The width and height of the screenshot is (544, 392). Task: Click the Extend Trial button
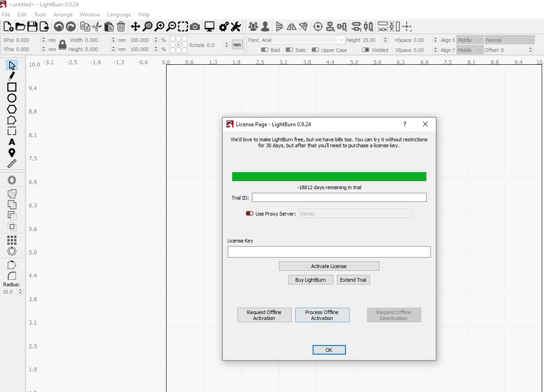click(x=353, y=279)
